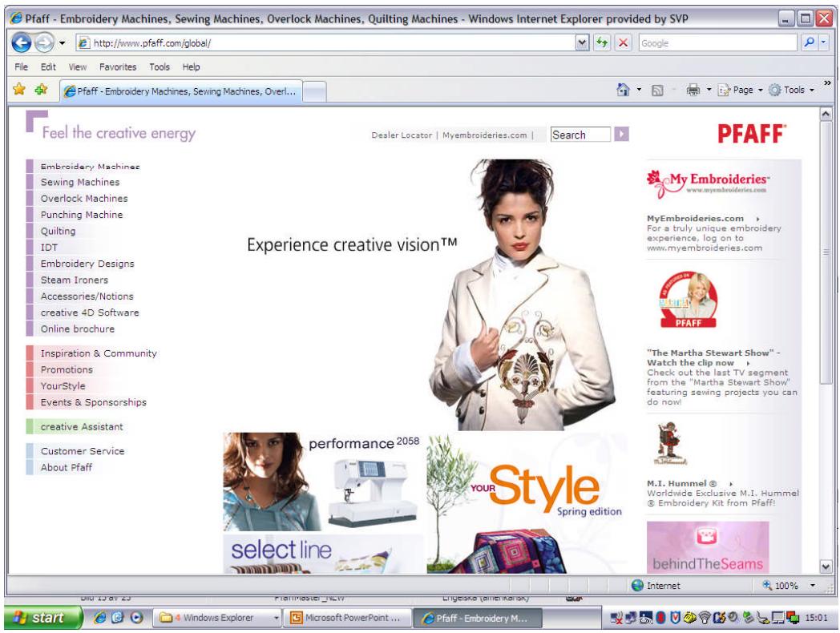This screenshot has width=840, height=633.
Task: Click My Embroideries logo banner
Action: [708, 183]
